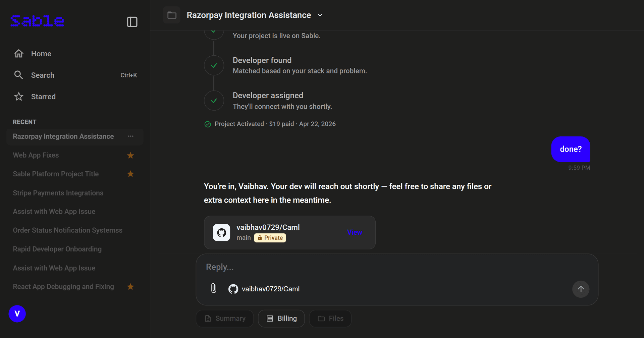Click the 9:59 PM timestamp

coord(579,168)
